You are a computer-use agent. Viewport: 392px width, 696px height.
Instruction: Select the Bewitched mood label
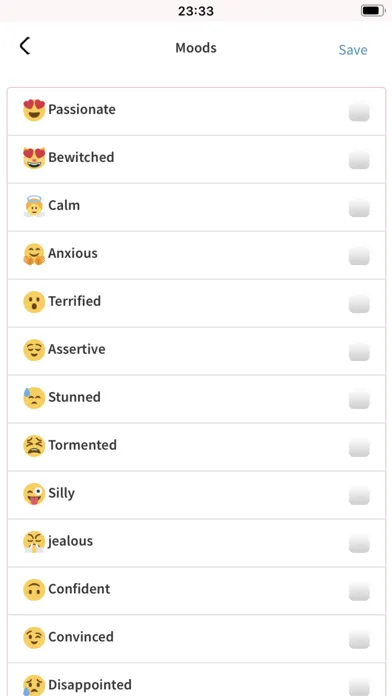click(x=81, y=157)
